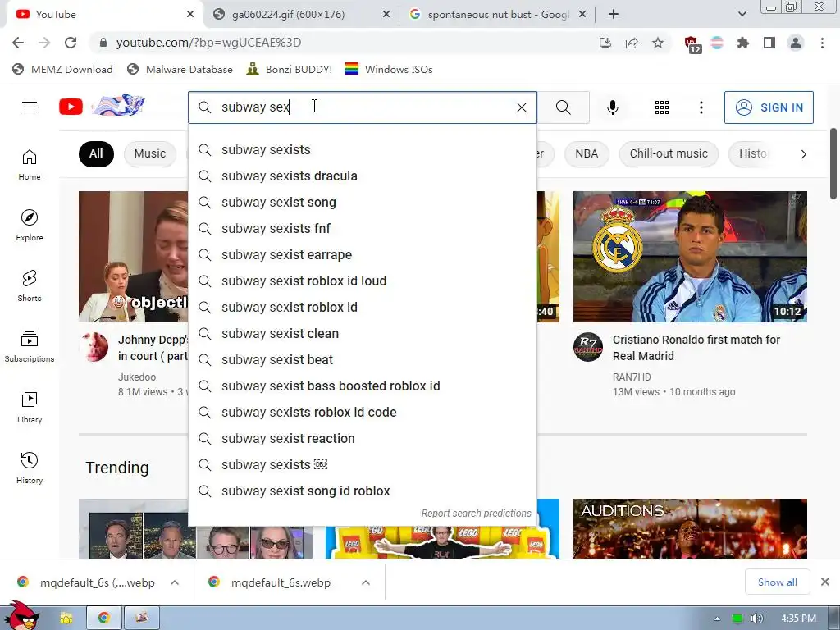This screenshot has width=840, height=630.
Task: Select the Music filter chip
Action: 150,153
